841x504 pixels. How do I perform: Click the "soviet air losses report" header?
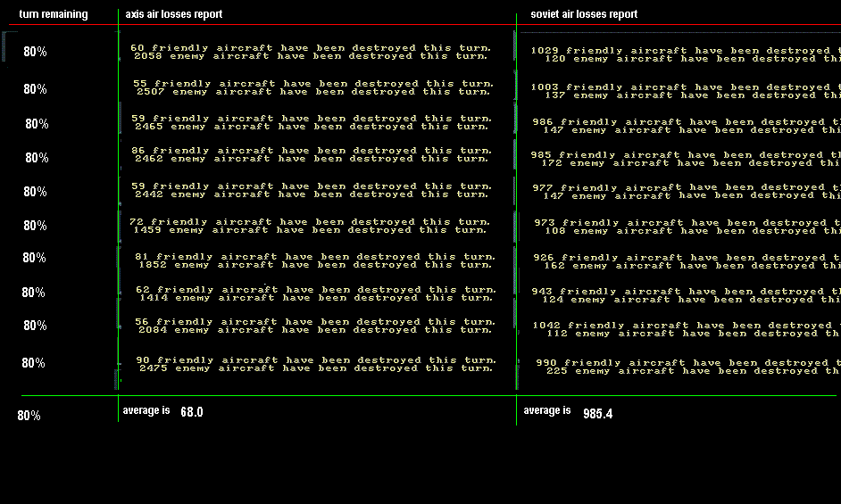584,14
